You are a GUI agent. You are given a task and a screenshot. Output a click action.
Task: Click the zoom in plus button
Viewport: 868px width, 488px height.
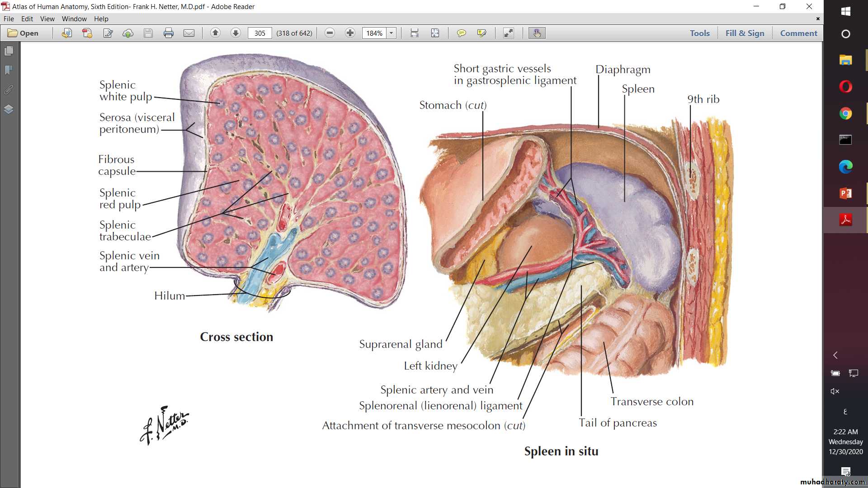point(350,33)
